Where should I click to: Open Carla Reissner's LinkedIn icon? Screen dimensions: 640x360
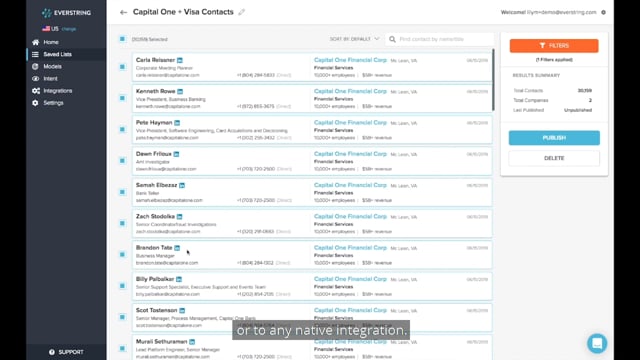point(180,60)
